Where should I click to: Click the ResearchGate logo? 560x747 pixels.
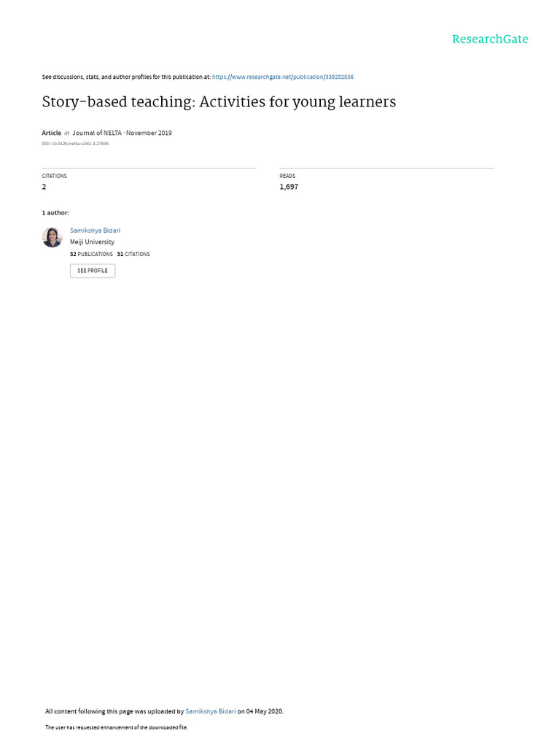(x=490, y=39)
